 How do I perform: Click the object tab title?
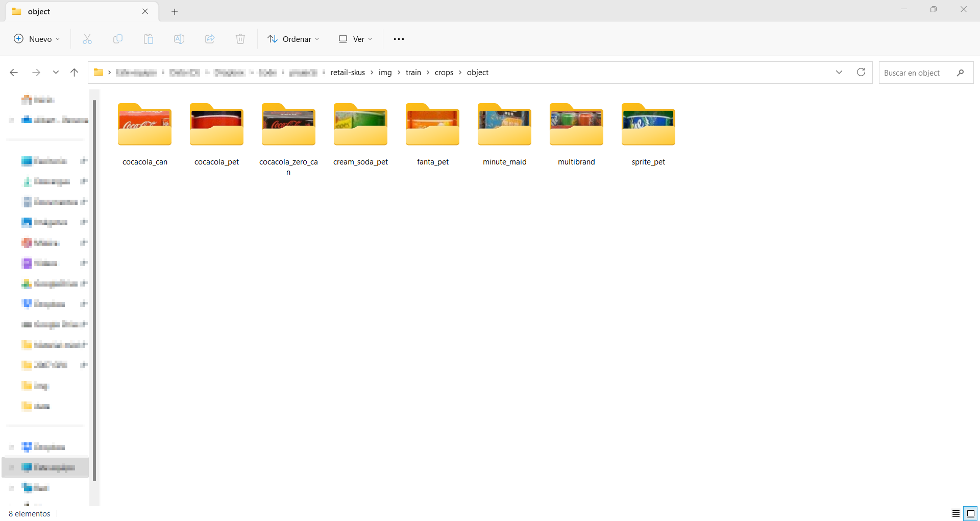click(x=39, y=11)
